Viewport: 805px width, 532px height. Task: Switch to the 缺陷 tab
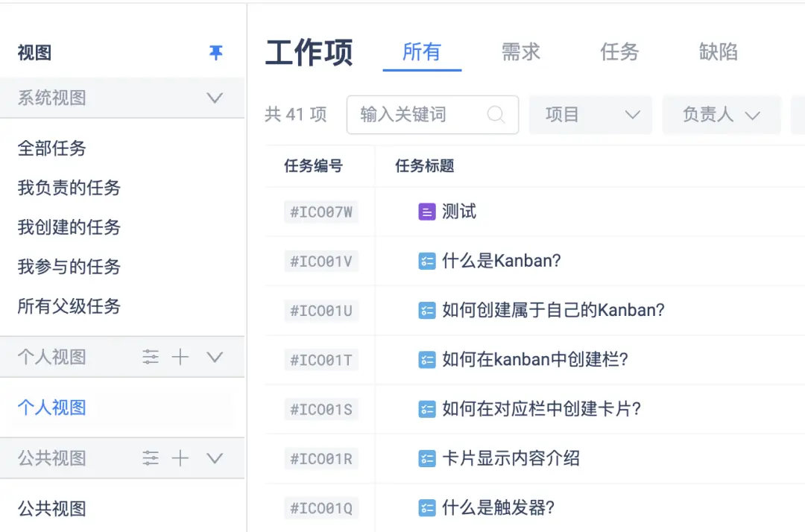[719, 52]
